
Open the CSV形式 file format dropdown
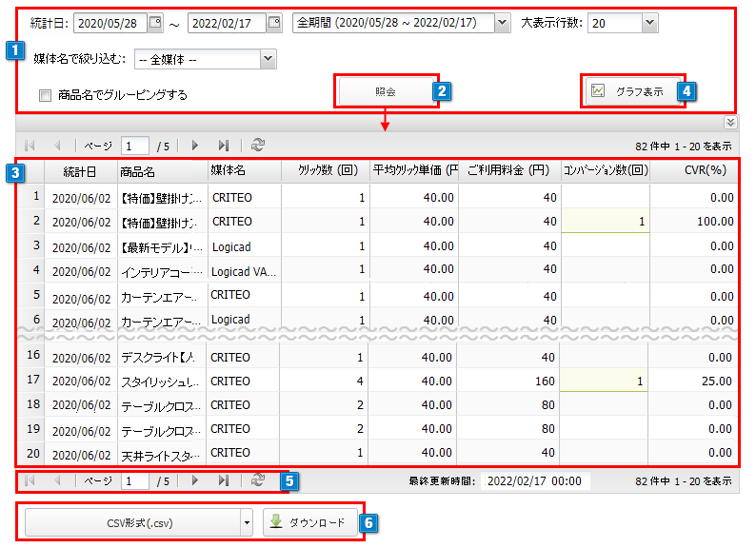tap(247, 523)
